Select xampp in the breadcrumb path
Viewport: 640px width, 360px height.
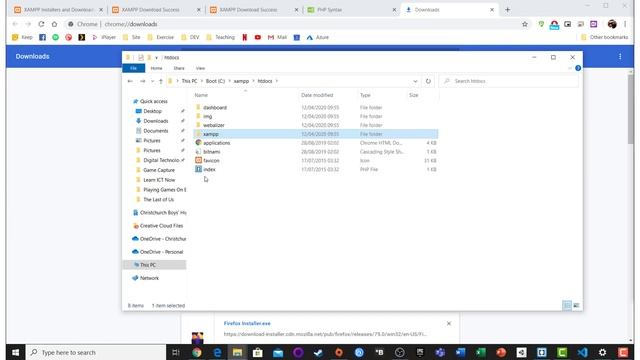[x=241, y=81]
